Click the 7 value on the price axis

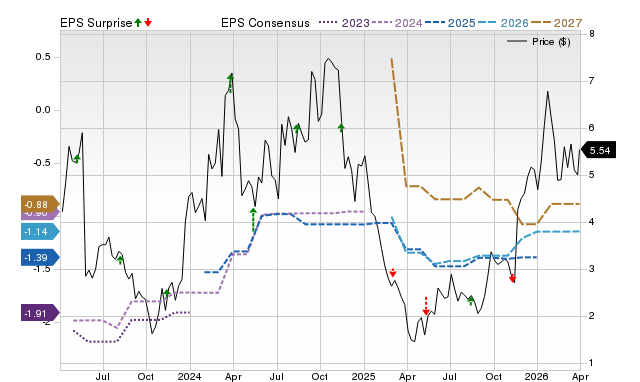coord(591,81)
